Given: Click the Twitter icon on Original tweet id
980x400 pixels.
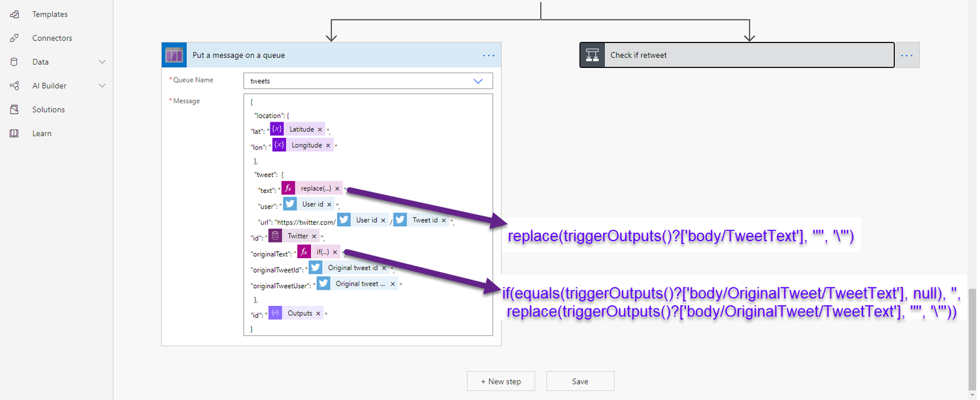Looking at the screenshot, I should click(x=316, y=268).
